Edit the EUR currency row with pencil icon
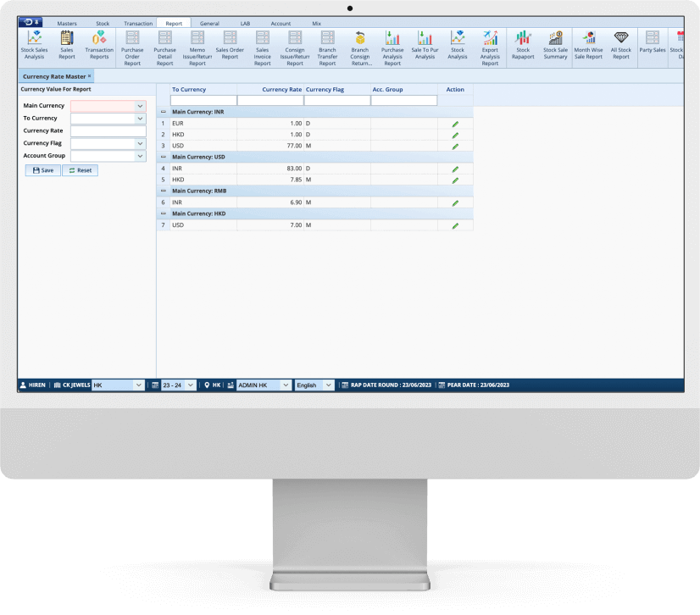 pyautogui.click(x=455, y=124)
